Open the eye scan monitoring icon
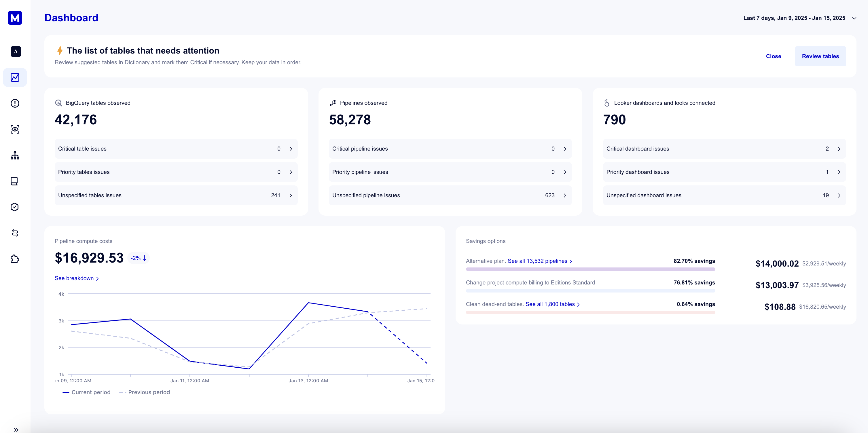Screen dimensions: 868x433 tap(15, 129)
